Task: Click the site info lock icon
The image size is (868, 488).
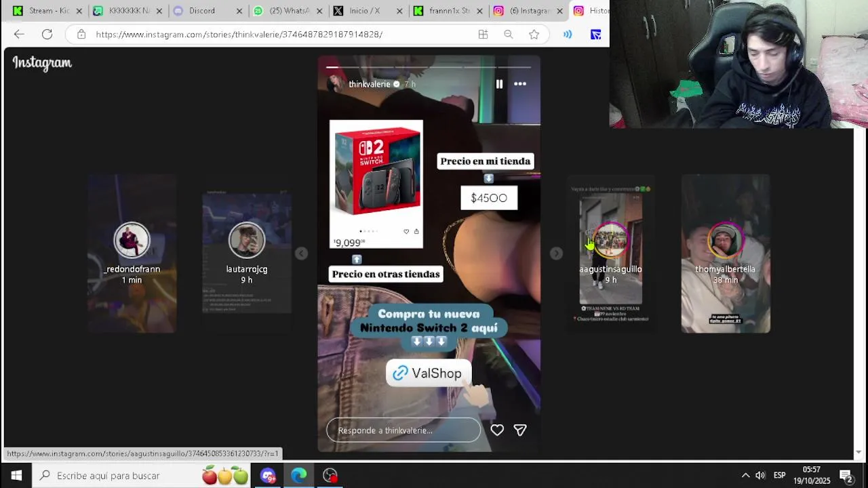Action: point(81,34)
